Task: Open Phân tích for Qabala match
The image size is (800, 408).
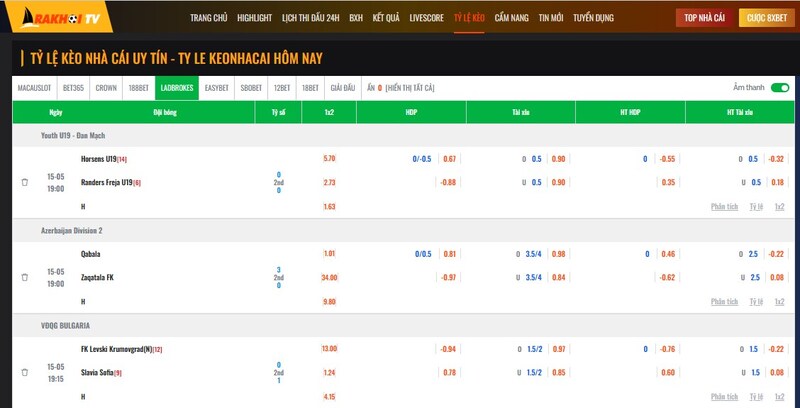Action: [x=724, y=301]
